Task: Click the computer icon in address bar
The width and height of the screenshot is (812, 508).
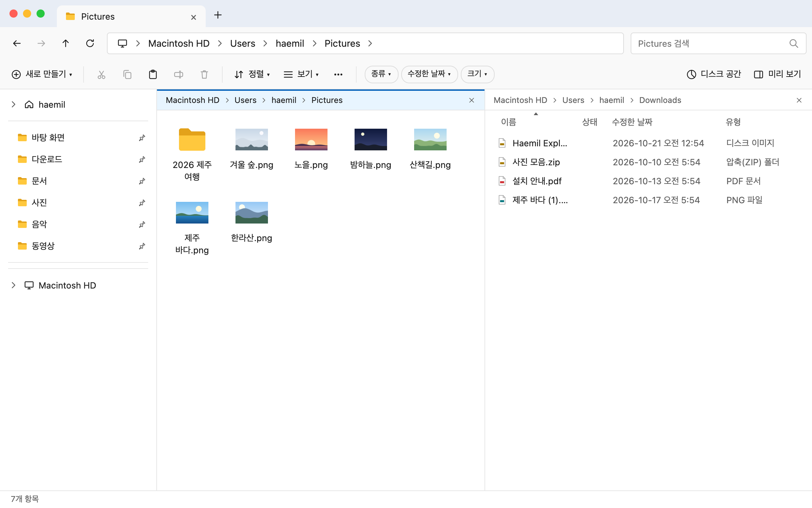Action: point(122,43)
